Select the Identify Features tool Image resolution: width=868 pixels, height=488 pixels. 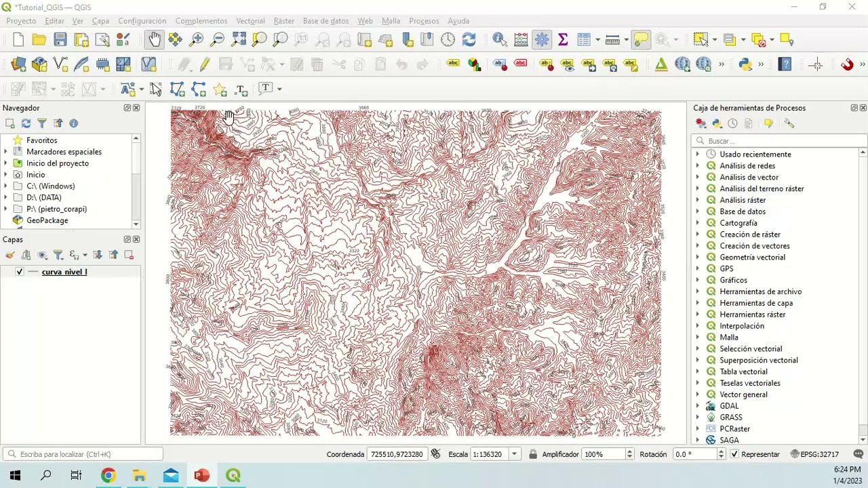click(500, 40)
